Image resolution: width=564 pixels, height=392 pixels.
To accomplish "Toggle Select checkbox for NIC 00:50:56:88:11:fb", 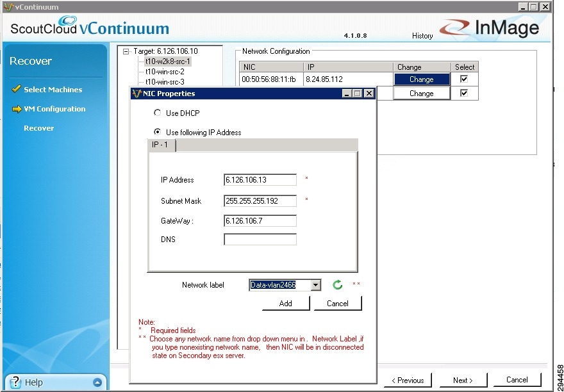I will 464,79.
